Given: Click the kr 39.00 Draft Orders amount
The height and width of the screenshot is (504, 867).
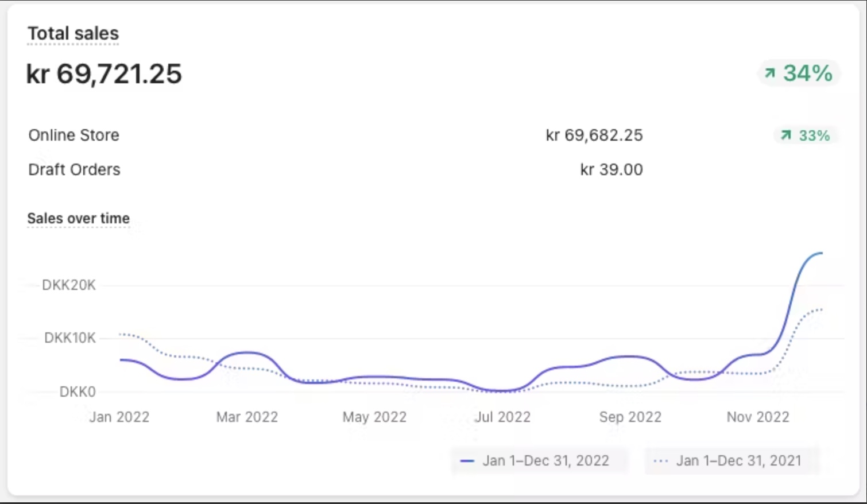Looking at the screenshot, I should [611, 170].
